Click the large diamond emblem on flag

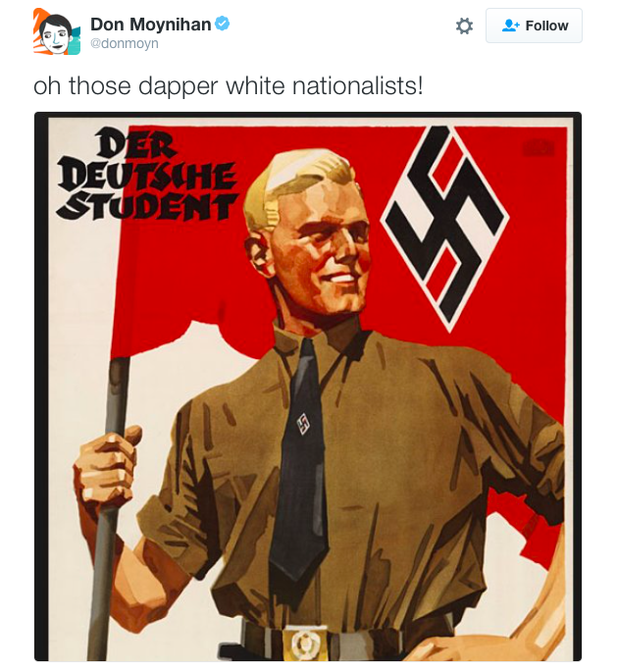point(444,229)
